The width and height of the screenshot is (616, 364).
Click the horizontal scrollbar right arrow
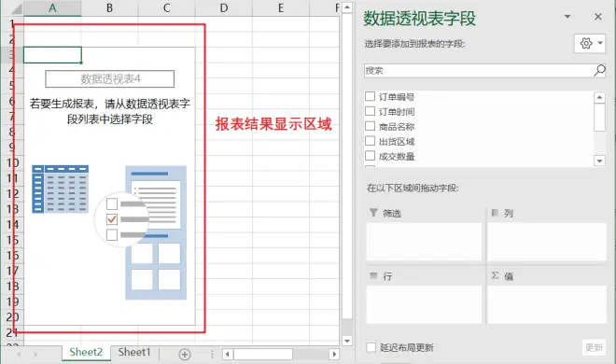tap(334, 354)
